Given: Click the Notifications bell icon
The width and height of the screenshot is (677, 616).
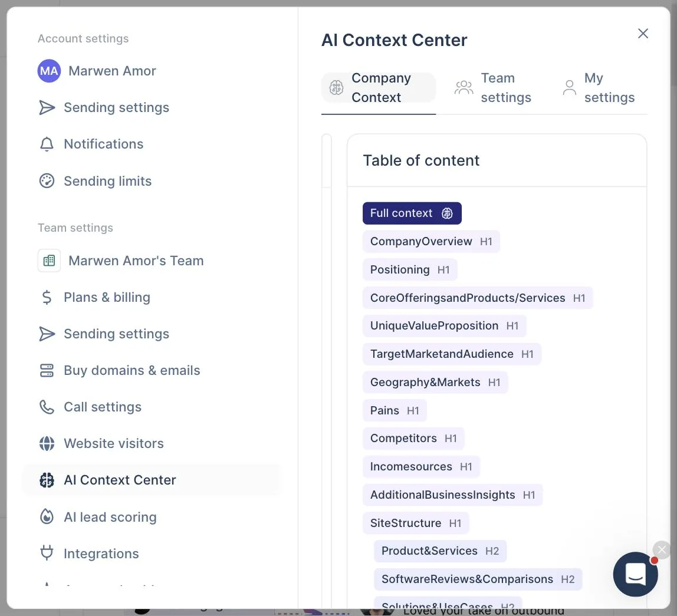Looking at the screenshot, I should pyautogui.click(x=47, y=144).
